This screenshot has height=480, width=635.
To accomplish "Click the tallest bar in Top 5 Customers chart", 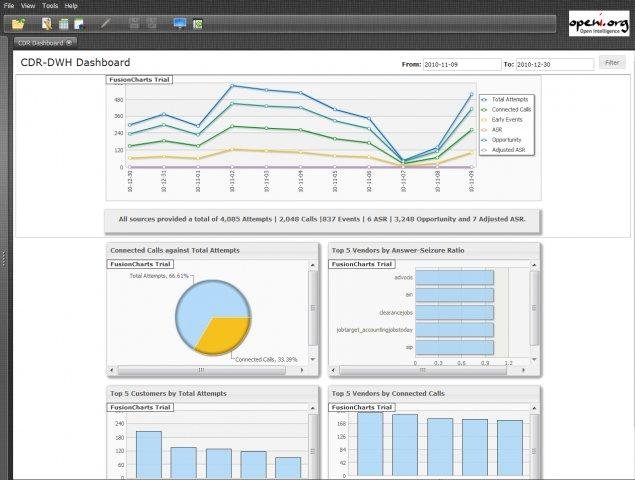I will tap(149, 454).
